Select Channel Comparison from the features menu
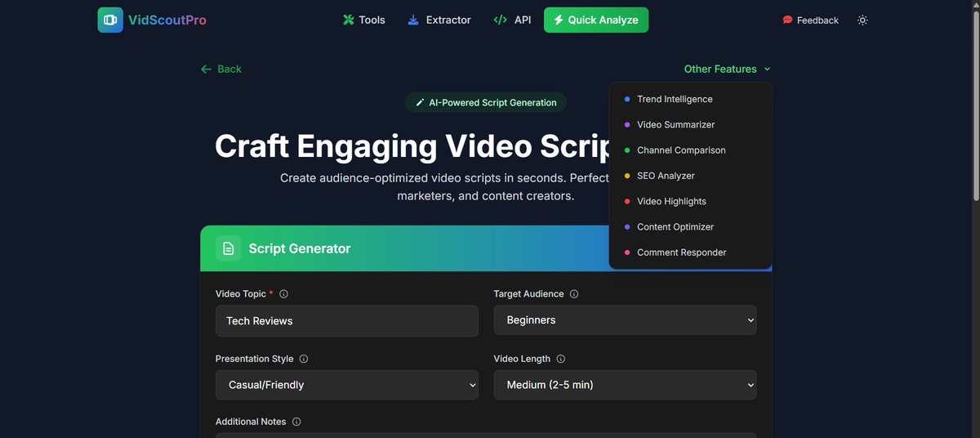This screenshot has width=980, height=438. tap(690, 150)
